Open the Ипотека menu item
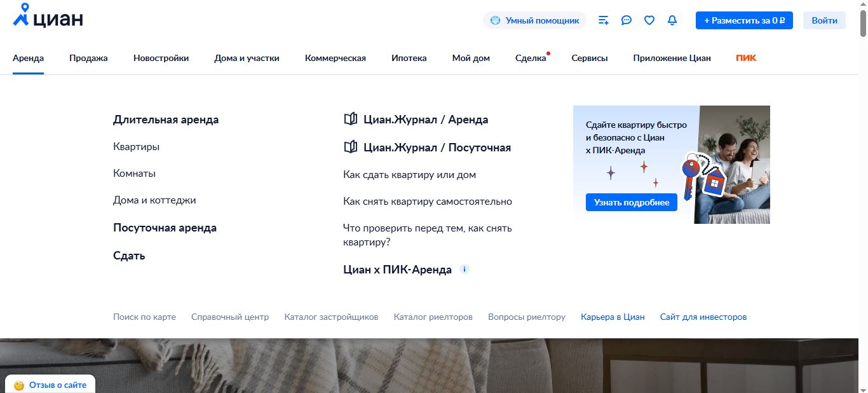868x393 pixels. pos(409,58)
